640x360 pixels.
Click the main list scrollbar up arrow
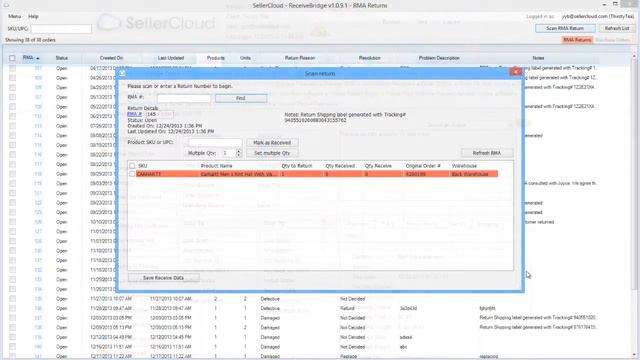(x=634, y=56)
